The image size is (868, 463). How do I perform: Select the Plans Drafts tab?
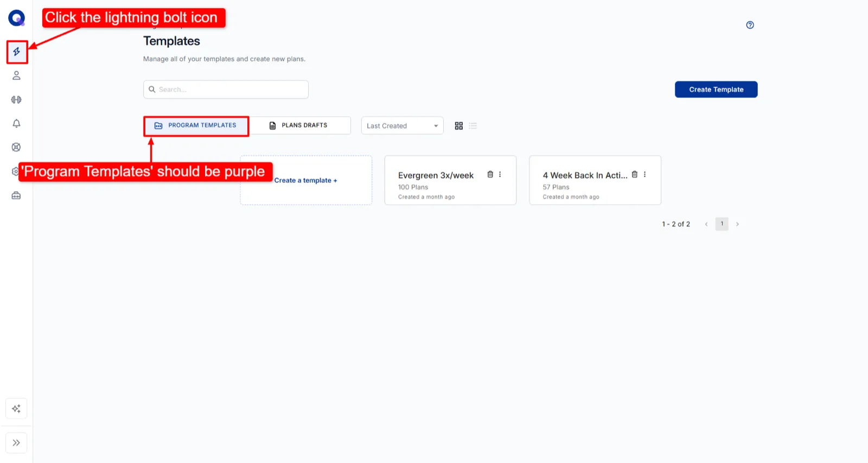(300, 126)
